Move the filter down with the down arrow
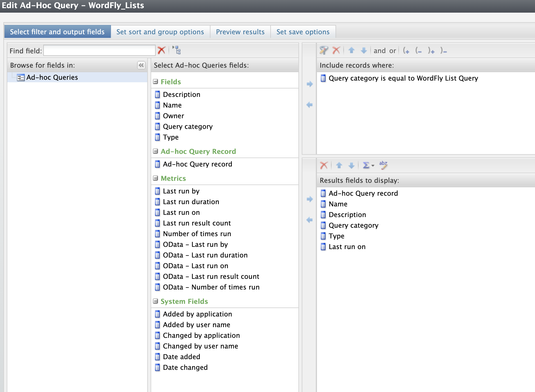535x392 pixels. pyautogui.click(x=364, y=51)
